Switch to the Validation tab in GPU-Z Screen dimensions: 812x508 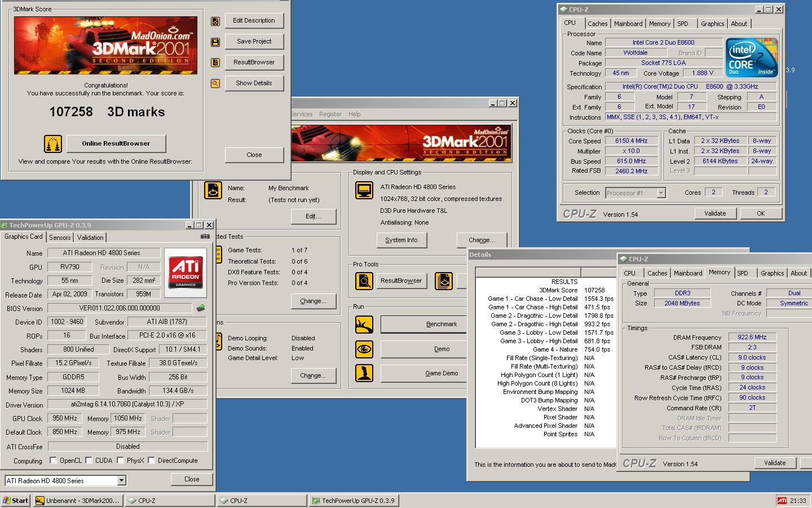[x=90, y=238]
